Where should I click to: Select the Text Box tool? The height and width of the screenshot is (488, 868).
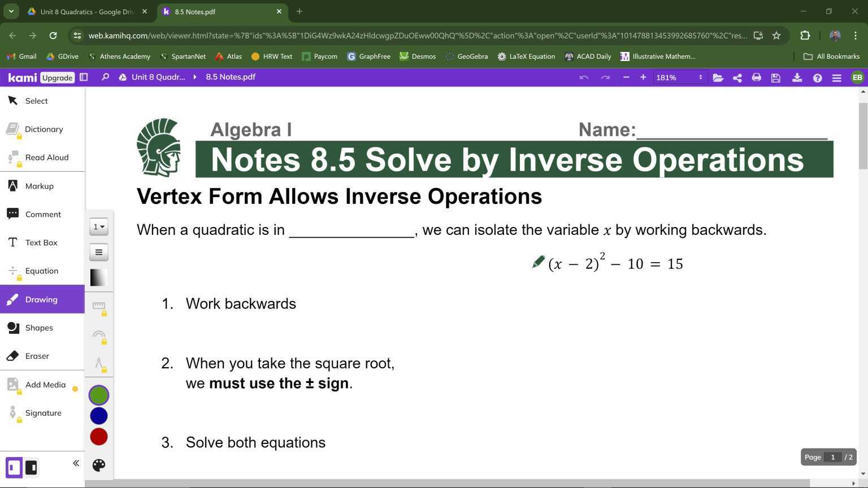coord(41,242)
